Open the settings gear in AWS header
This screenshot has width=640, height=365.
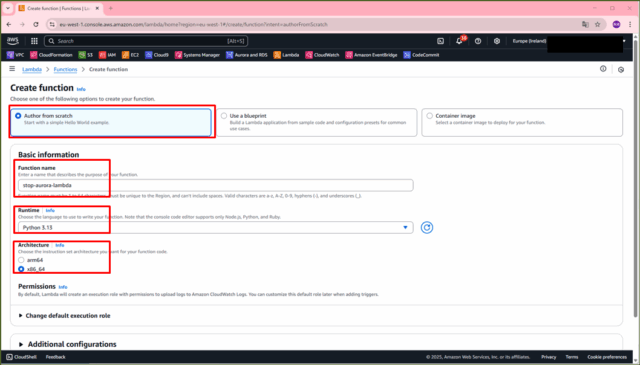(x=497, y=41)
